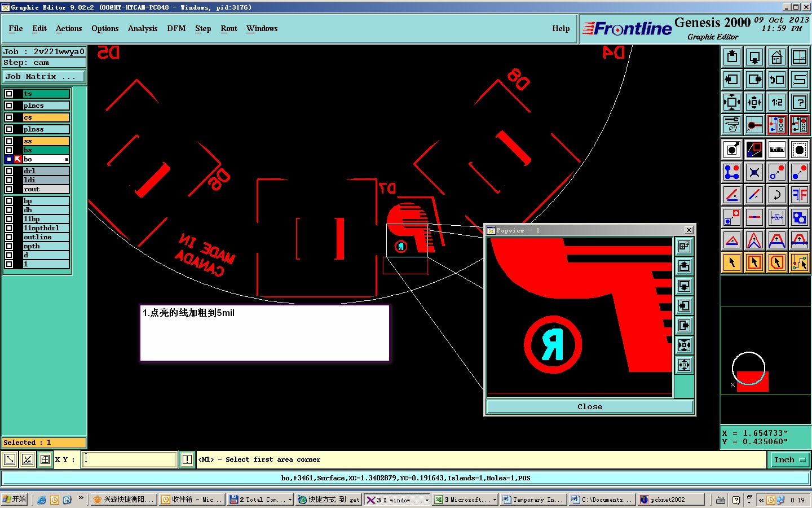Click the delete feature X icon

[x=754, y=172]
